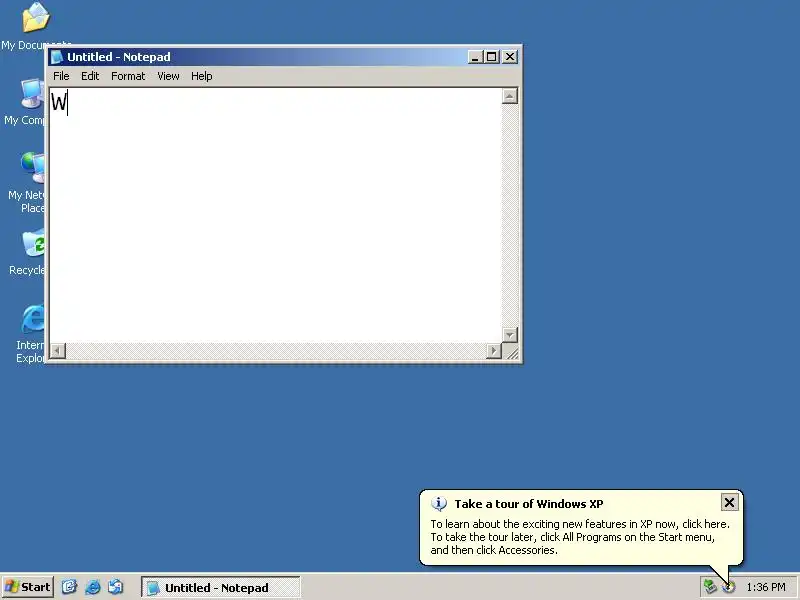The image size is (800, 600).
Task: Open the File menu in Notepad
Action: [61, 76]
